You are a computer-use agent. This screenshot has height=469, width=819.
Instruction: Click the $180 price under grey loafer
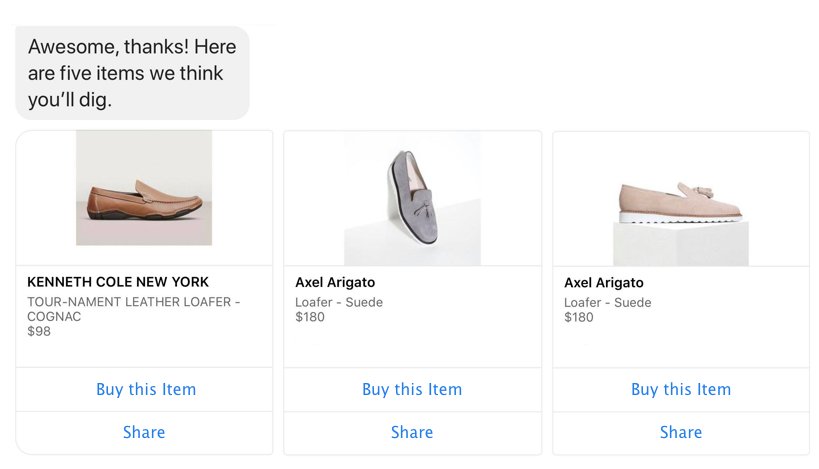tap(310, 317)
